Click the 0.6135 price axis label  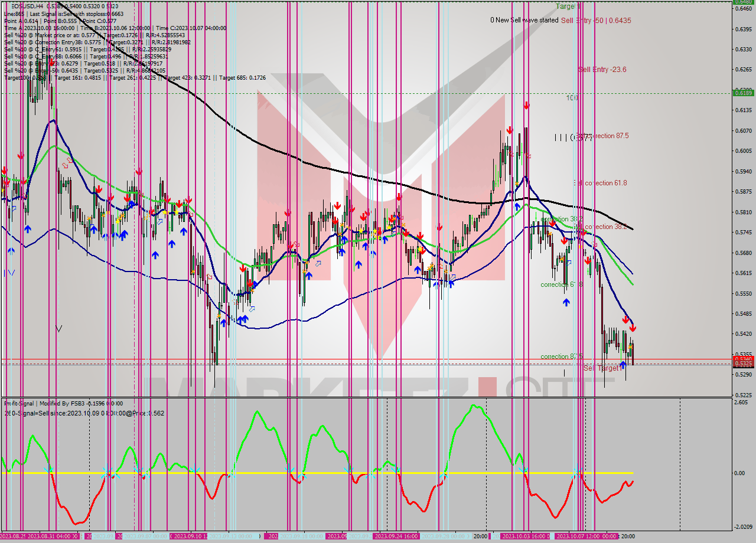[744, 110]
